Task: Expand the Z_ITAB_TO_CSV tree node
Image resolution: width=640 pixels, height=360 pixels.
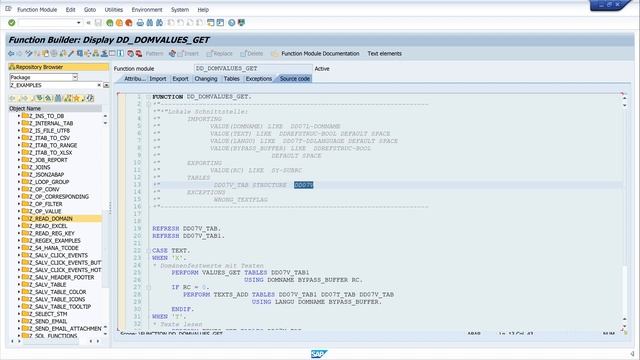Action: click(x=19, y=138)
